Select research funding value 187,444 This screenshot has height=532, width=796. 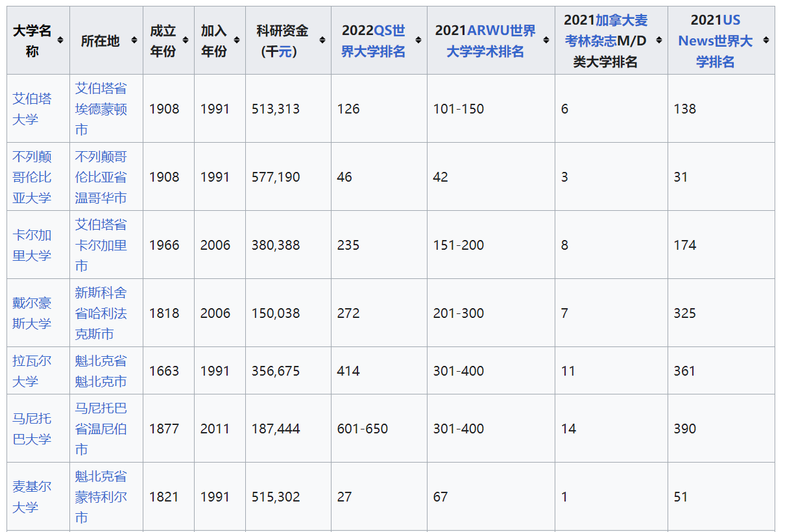[276, 429]
